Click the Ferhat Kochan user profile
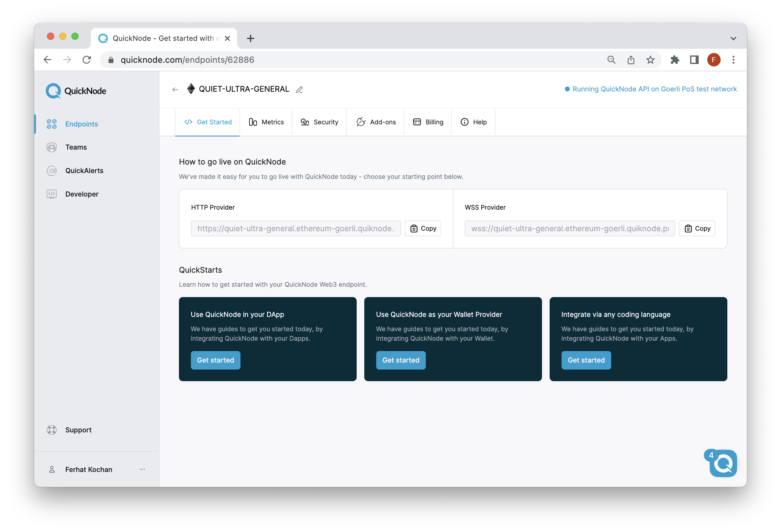The width and height of the screenshot is (781, 532). (x=88, y=470)
